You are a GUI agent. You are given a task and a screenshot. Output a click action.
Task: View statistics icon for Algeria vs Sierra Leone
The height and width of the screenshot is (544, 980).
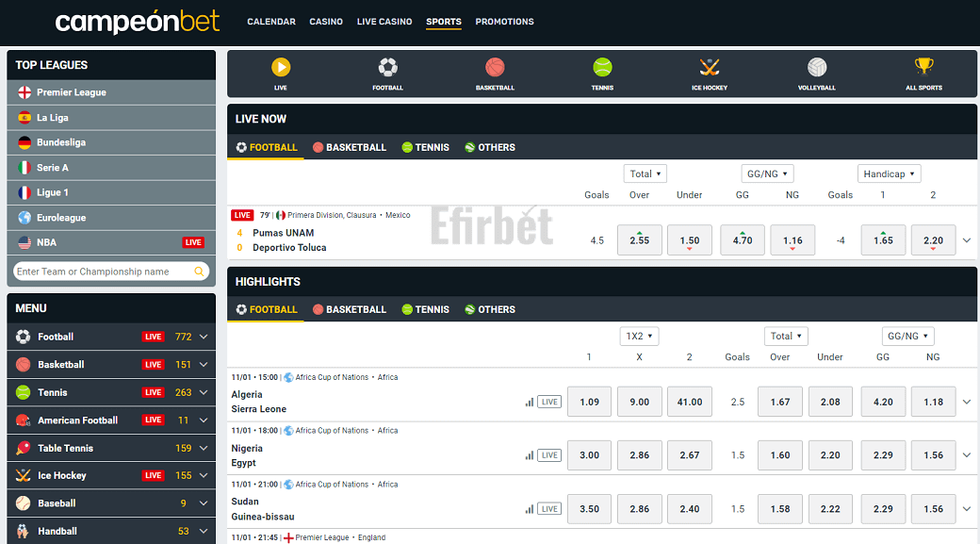click(x=530, y=402)
